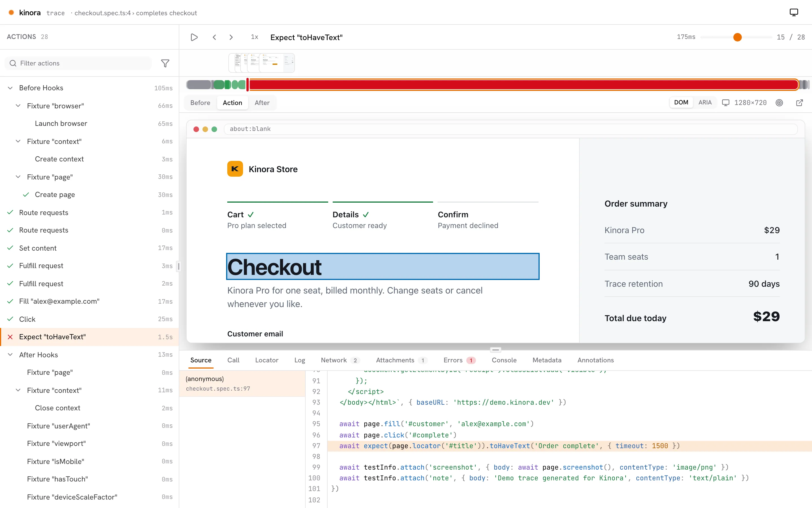Click the Create page checkmark icon
The width and height of the screenshot is (812, 508).
26,194
